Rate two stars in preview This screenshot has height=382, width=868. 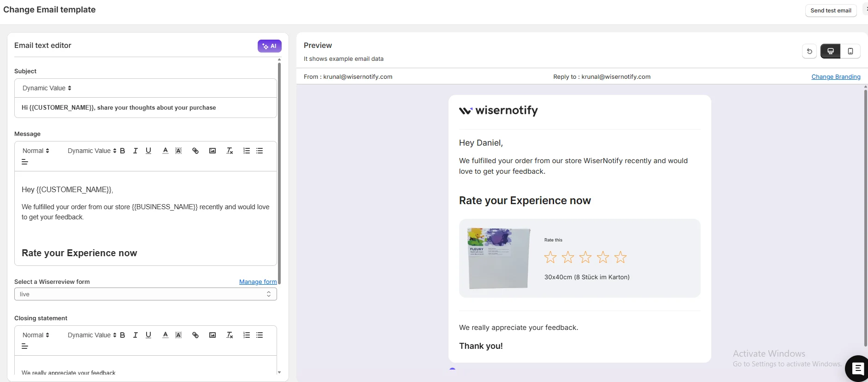[568, 257]
